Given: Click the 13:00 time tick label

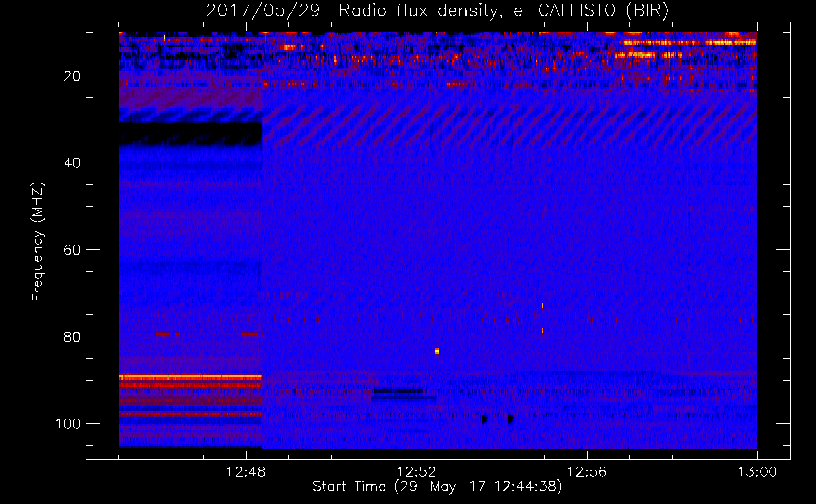Looking at the screenshot, I should coord(757,472).
